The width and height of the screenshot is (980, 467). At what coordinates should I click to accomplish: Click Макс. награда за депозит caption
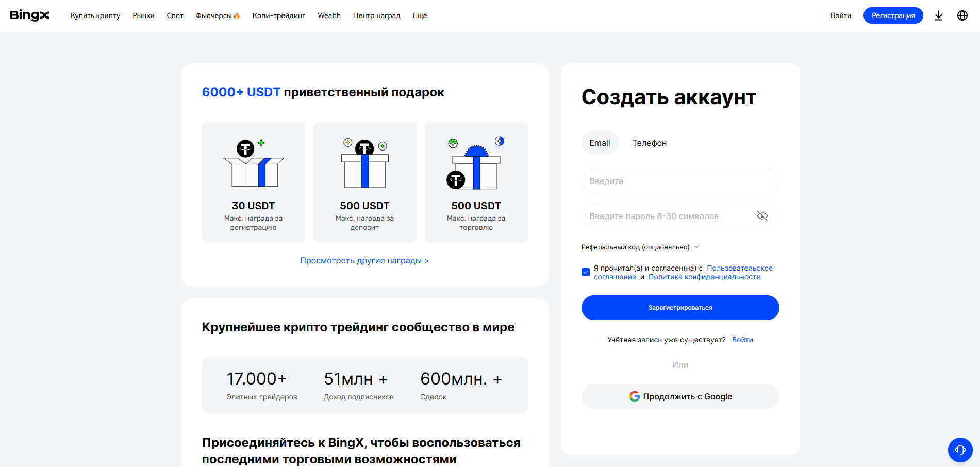pos(365,223)
